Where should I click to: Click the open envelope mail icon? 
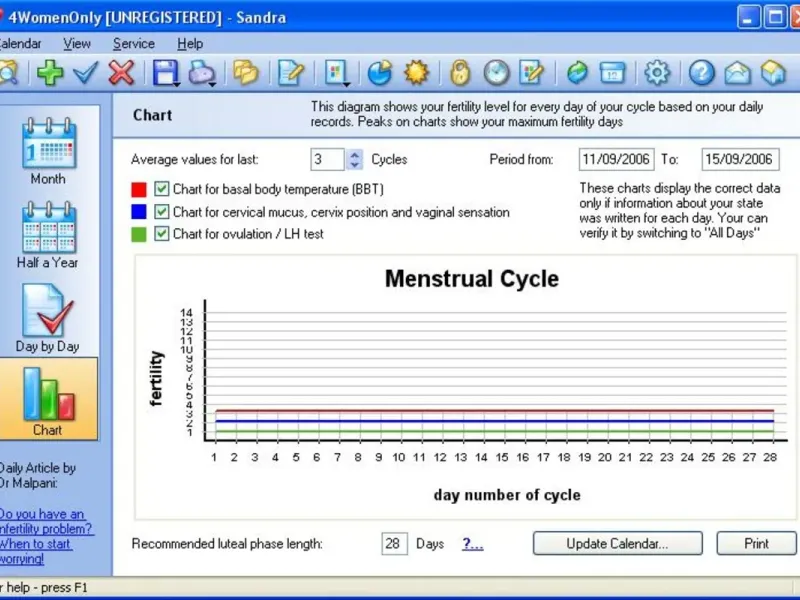coord(738,73)
